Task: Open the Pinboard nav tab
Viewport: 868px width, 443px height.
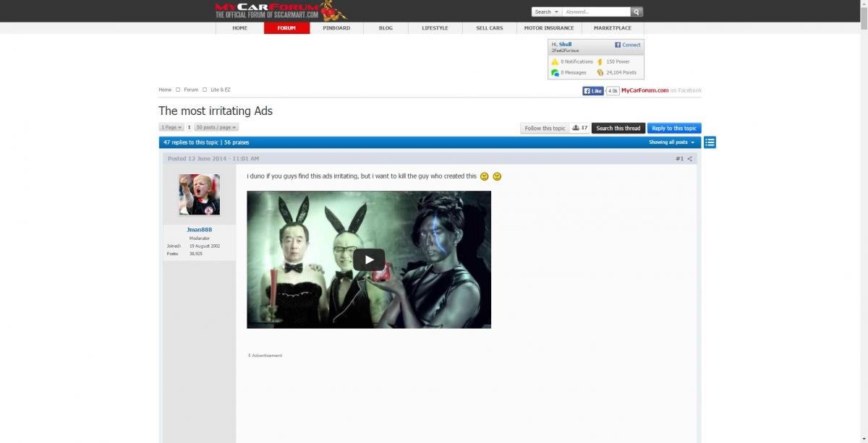Action: pos(336,28)
